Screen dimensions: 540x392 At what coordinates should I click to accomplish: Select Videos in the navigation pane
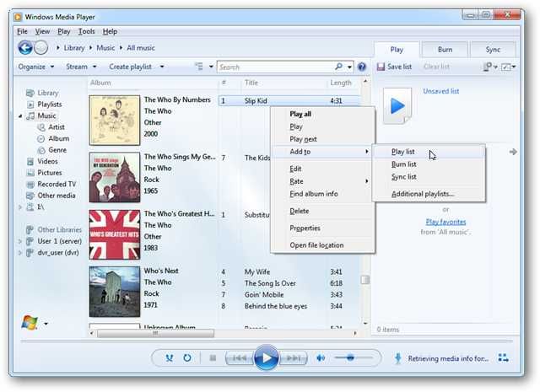click(x=47, y=161)
